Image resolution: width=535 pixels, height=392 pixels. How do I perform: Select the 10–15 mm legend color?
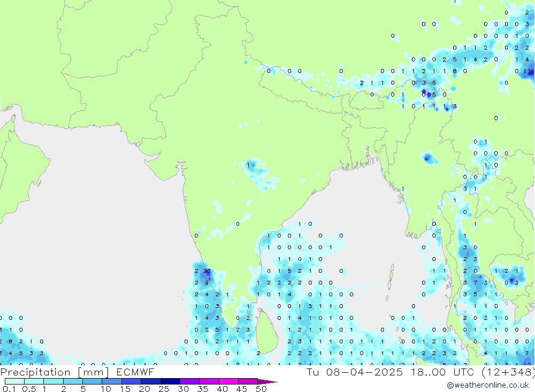[112, 381]
